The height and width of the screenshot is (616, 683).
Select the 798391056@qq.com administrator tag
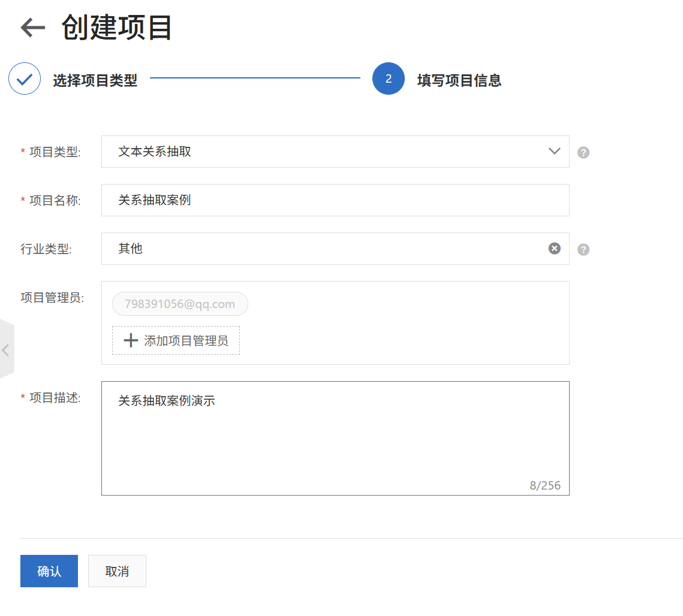pos(180,304)
